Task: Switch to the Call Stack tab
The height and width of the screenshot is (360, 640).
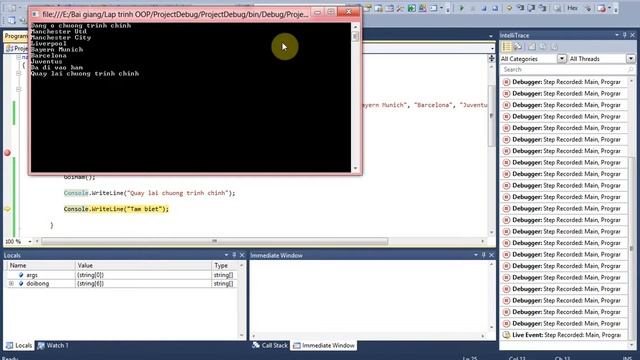Action: coord(270,345)
